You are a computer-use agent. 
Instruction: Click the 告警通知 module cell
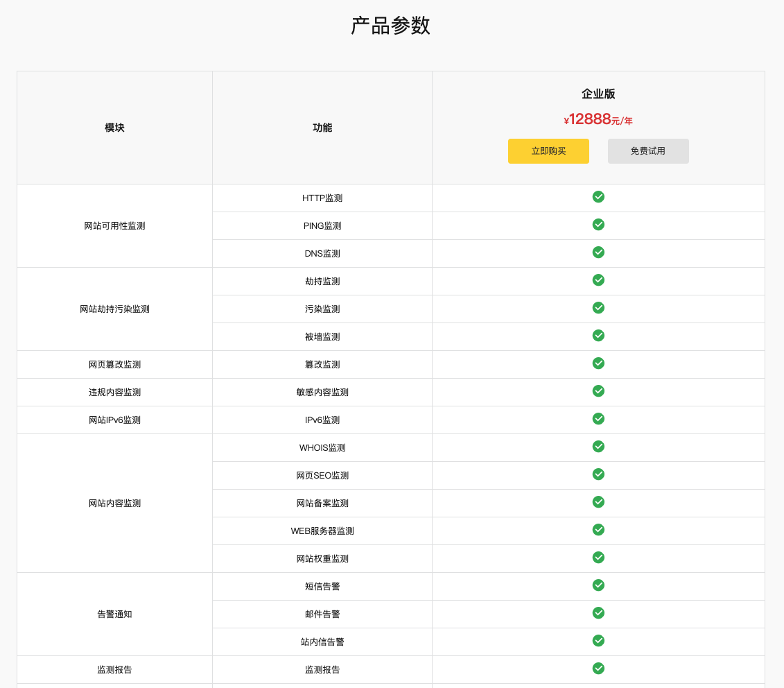pyautogui.click(x=114, y=614)
